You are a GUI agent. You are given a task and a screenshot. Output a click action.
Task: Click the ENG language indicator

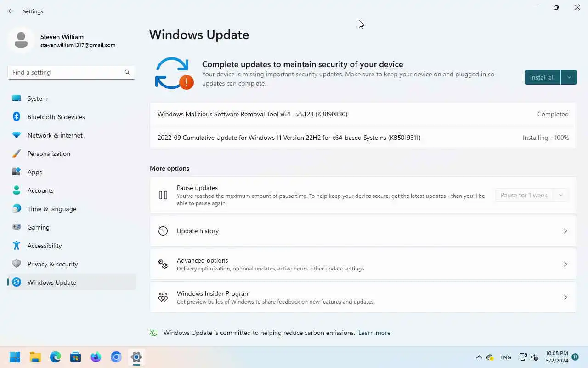click(x=506, y=357)
